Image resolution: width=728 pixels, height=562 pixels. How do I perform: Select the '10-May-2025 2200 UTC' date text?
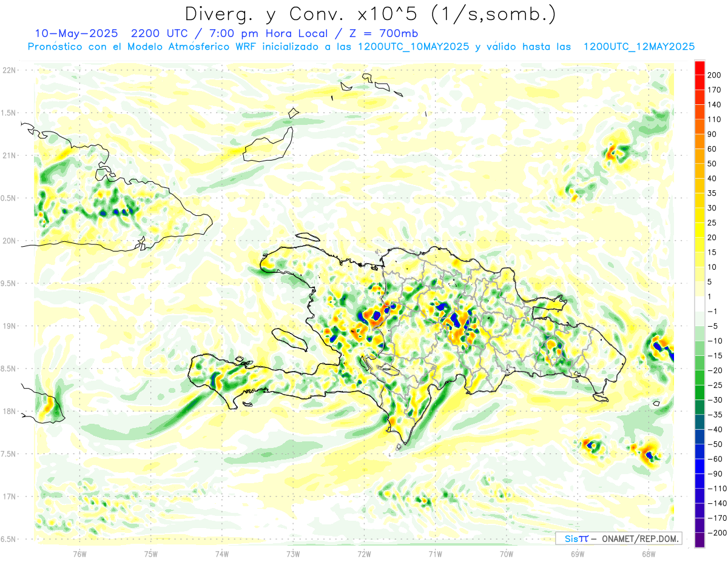pyautogui.click(x=113, y=33)
